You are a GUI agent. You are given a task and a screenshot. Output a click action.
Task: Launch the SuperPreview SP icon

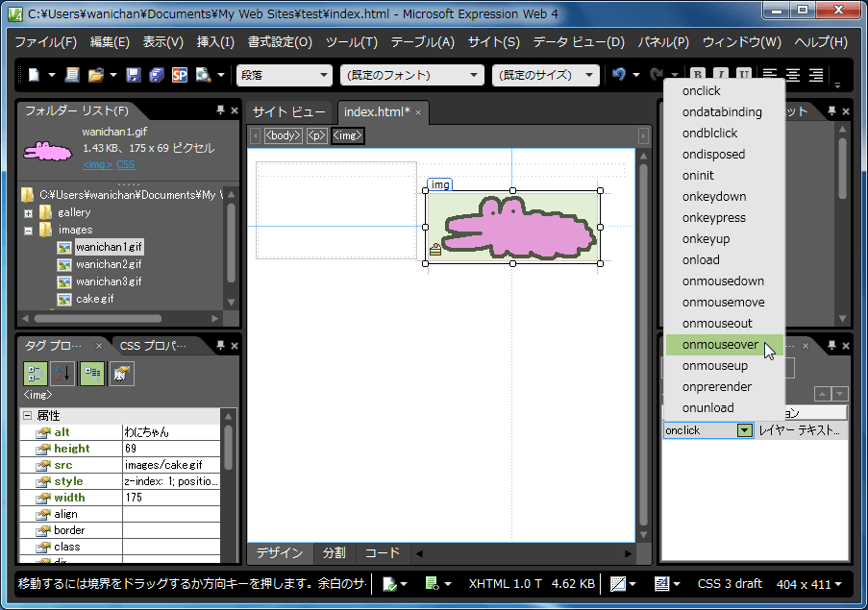tap(180, 75)
